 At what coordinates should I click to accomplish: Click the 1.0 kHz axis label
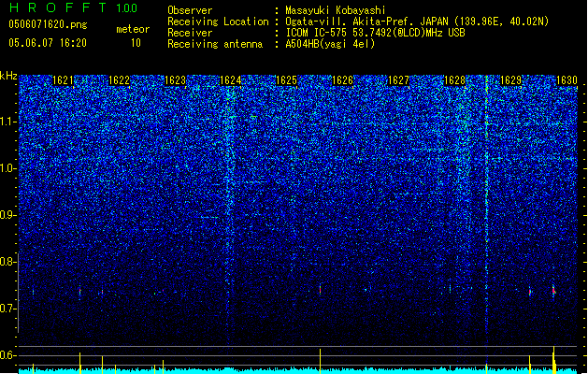pyautogui.click(x=7, y=168)
